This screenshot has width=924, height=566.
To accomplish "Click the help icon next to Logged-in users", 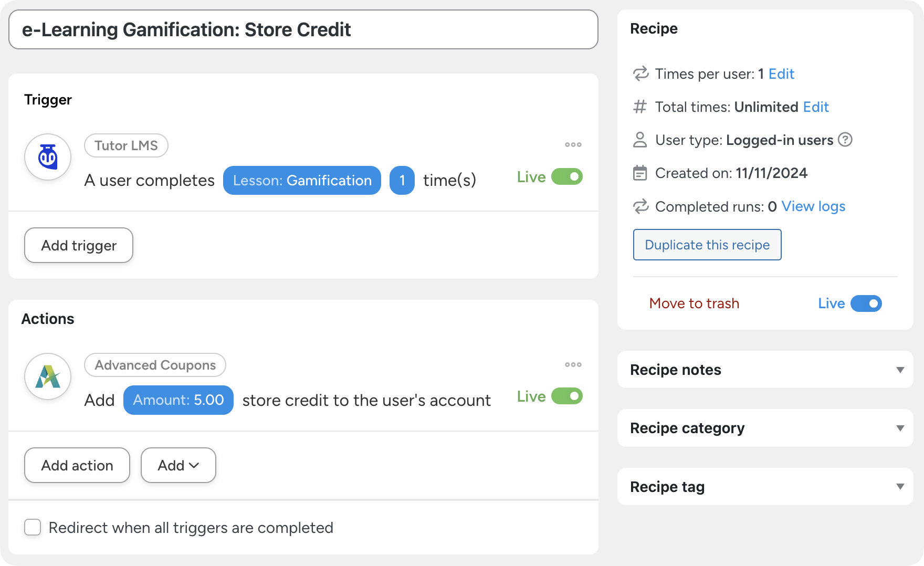I will tap(845, 140).
